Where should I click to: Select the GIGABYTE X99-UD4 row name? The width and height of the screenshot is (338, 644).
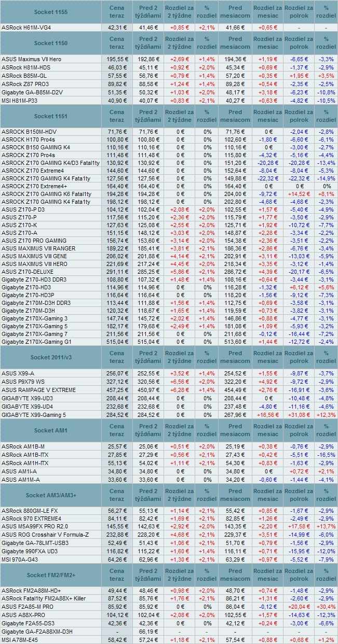pyautogui.click(x=28, y=407)
